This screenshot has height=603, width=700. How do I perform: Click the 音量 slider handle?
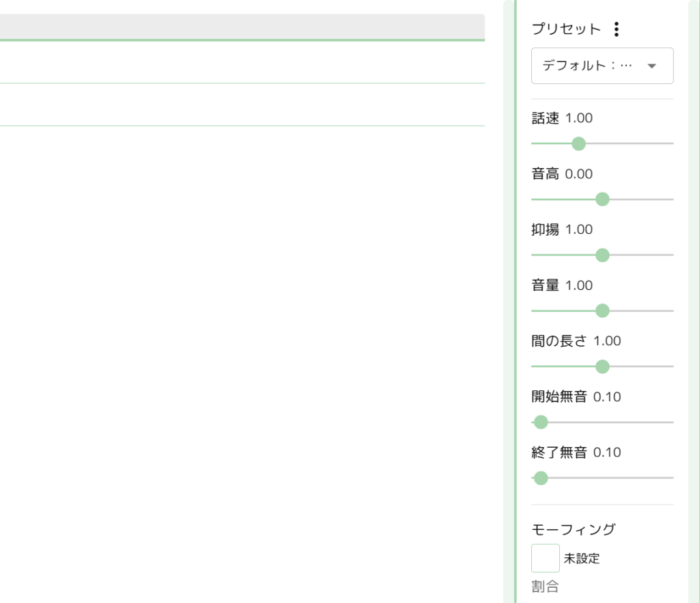602,311
